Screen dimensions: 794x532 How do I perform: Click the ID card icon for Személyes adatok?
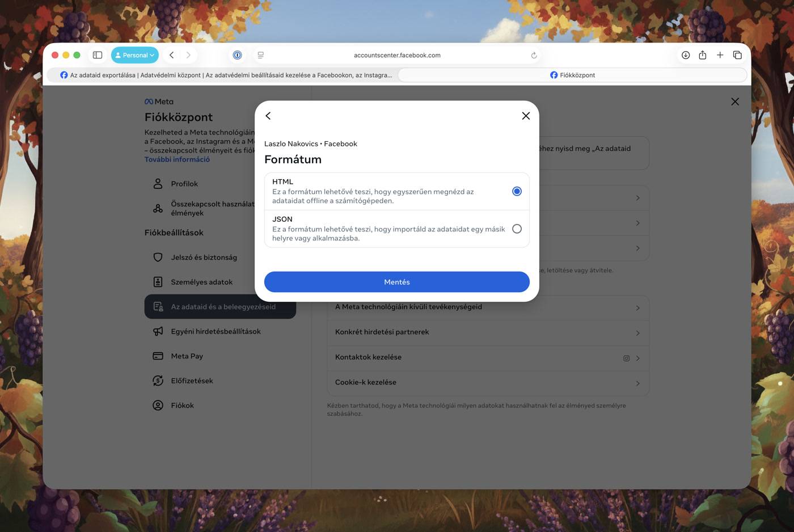pyautogui.click(x=158, y=282)
